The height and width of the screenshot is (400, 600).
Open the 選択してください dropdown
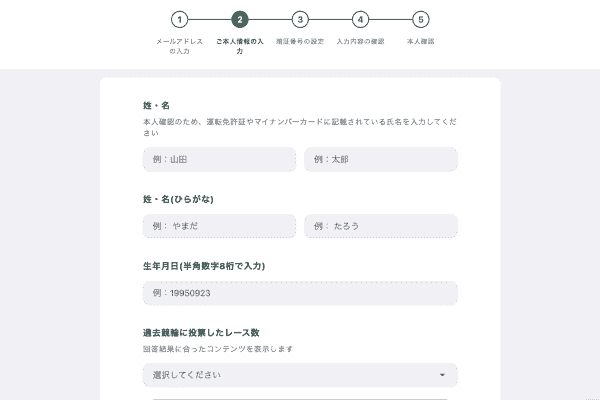click(x=290, y=375)
